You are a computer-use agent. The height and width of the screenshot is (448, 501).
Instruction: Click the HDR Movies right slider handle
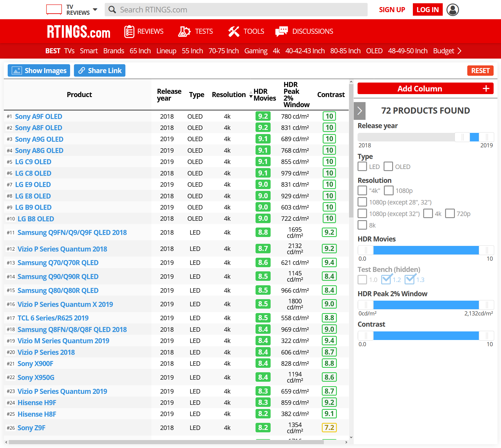(487, 250)
